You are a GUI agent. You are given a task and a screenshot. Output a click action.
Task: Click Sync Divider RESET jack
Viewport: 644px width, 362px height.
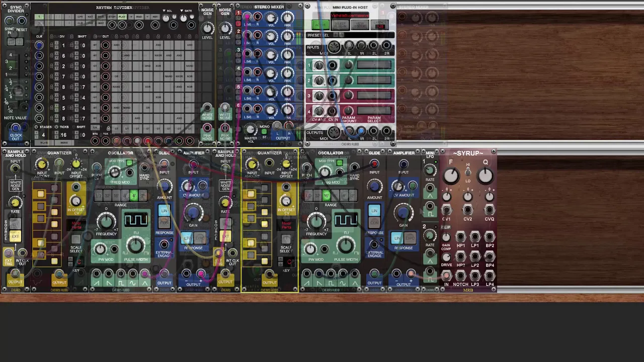pos(22,21)
